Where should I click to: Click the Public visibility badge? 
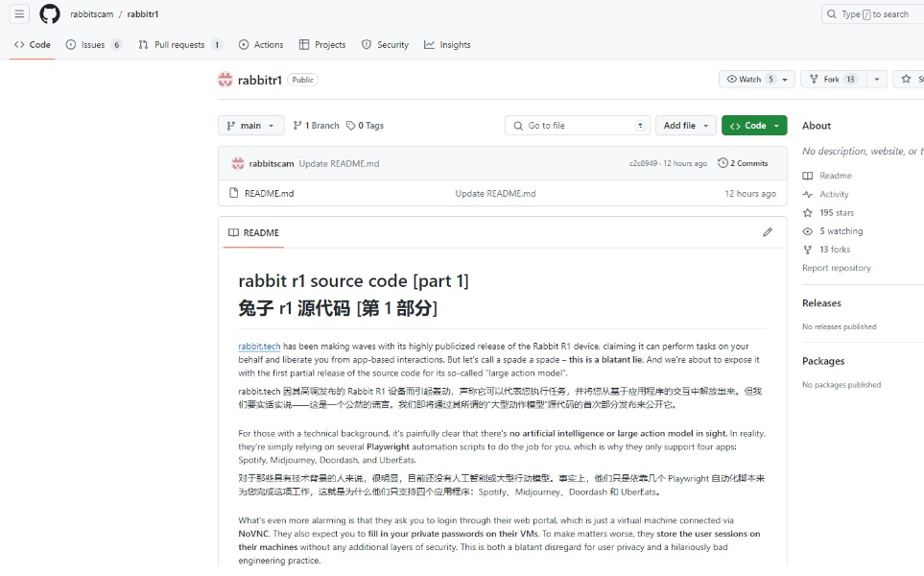[x=303, y=80]
